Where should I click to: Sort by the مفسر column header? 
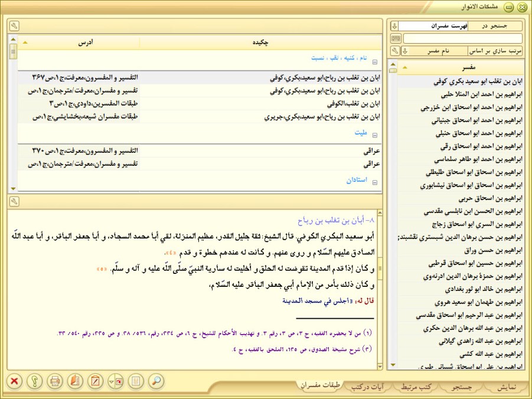click(x=461, y=68)
